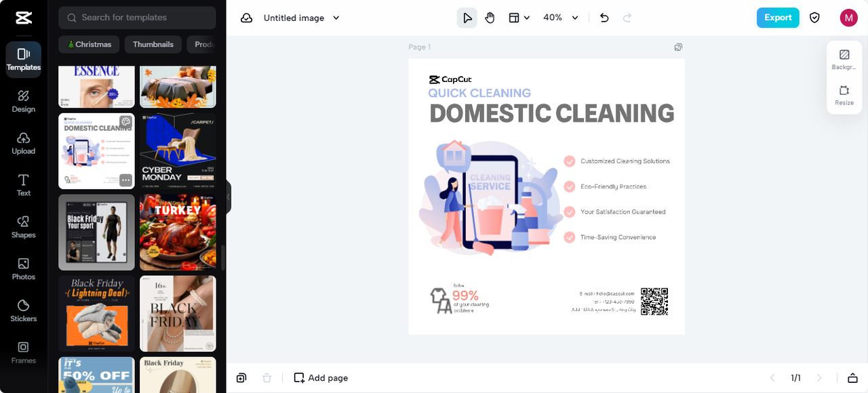The width and height of the screenshot is (868, 393).
Task: Select the Cyber Monday carpet template
Action: point(178,151)
